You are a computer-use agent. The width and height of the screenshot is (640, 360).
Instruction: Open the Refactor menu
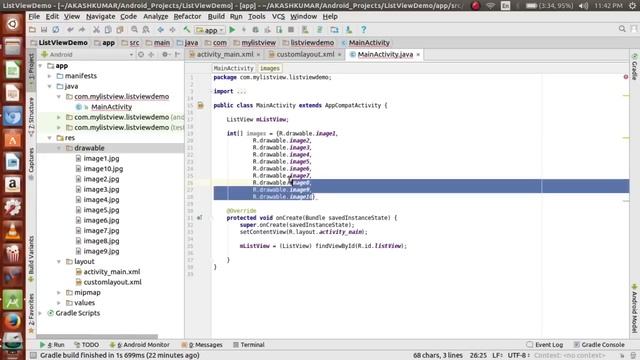pyautogui.click(x=187, y=16)
